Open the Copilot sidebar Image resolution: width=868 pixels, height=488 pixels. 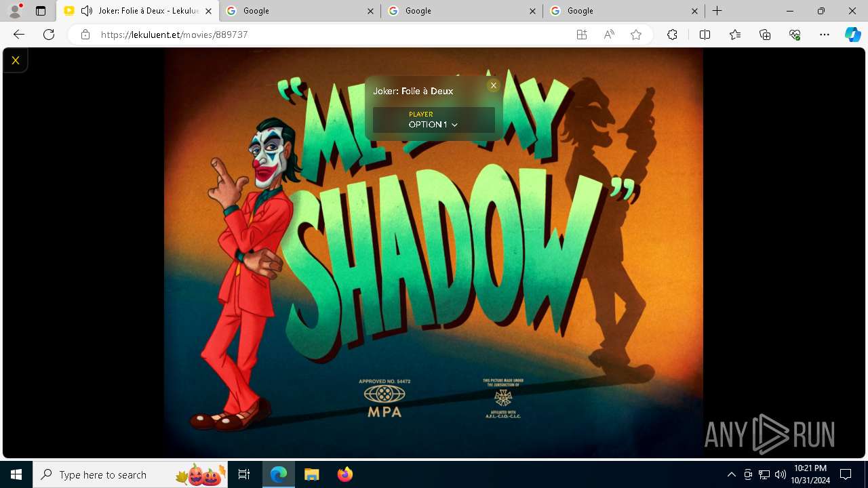(853, 35)
